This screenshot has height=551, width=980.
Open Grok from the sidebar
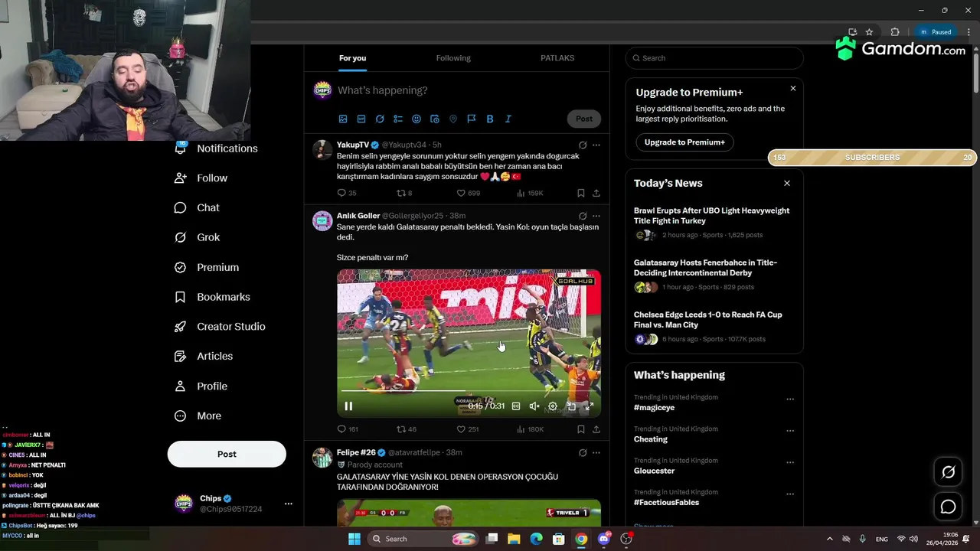pos(197,237)
